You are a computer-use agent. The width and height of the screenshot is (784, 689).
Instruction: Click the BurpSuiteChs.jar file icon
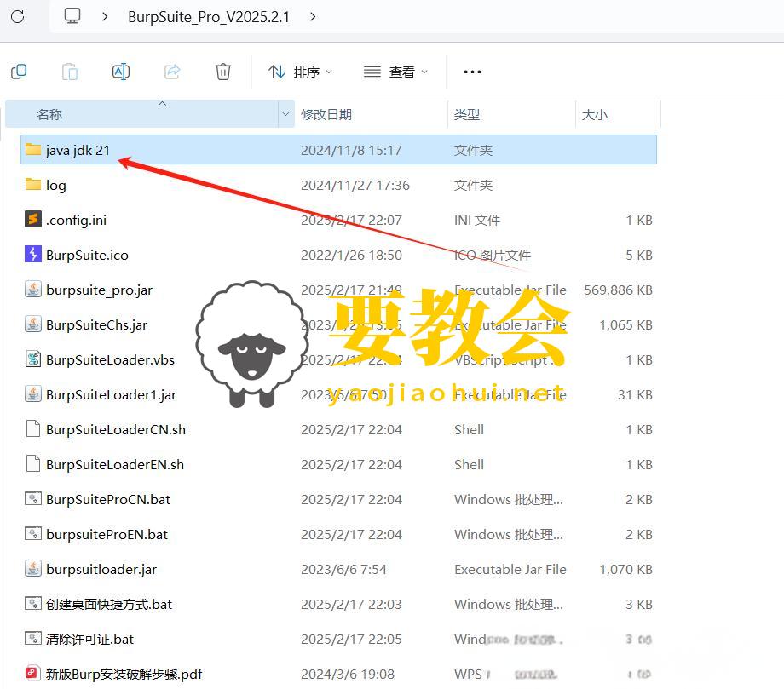[x=33, y=324]
